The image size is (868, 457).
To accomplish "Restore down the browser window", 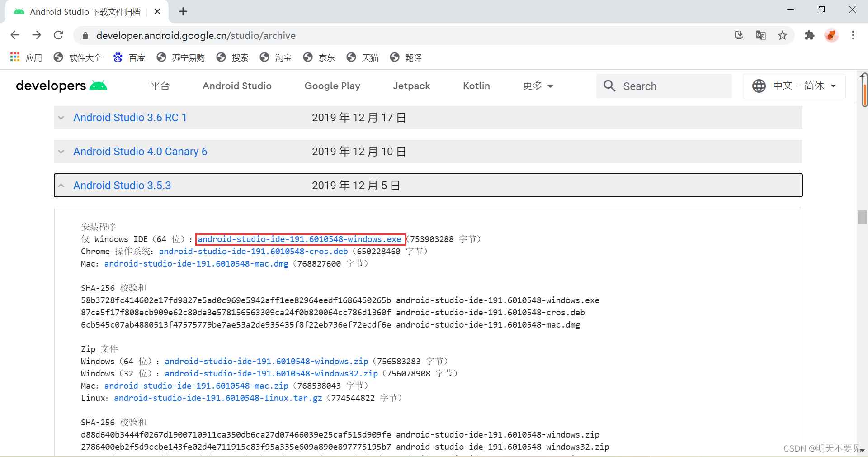I will coord(821,10).
